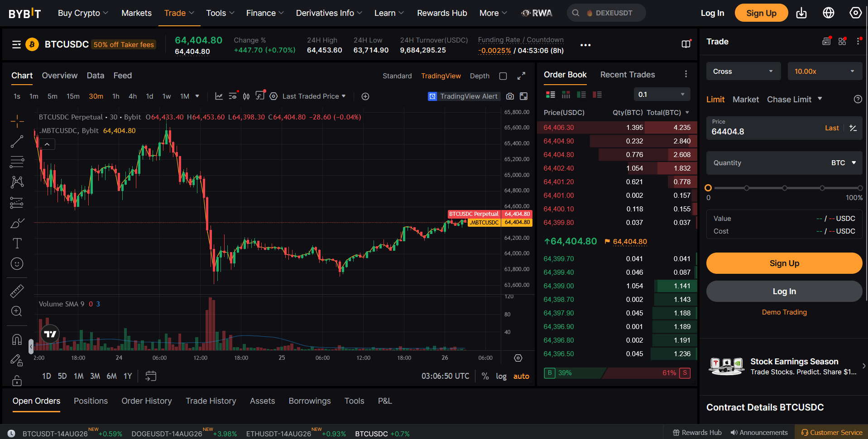Expand Total(BTC) column dropdown arrow

click(687, 113)
